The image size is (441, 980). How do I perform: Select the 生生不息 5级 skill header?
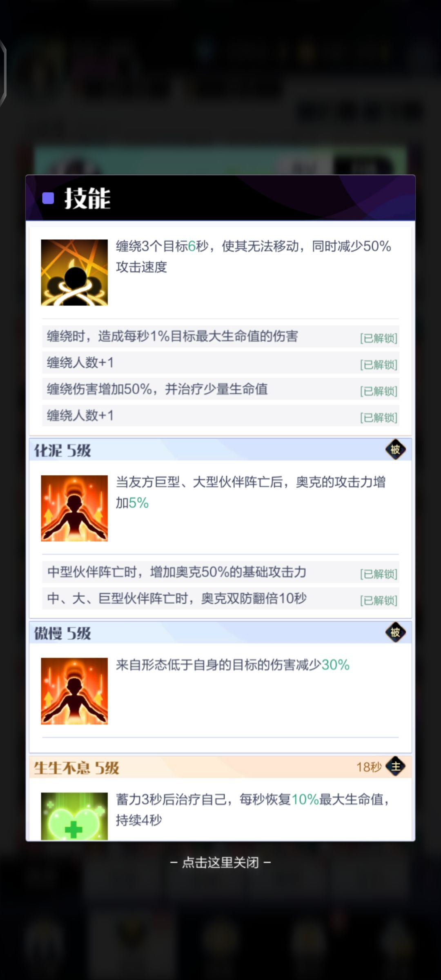[x=220, y=767]
